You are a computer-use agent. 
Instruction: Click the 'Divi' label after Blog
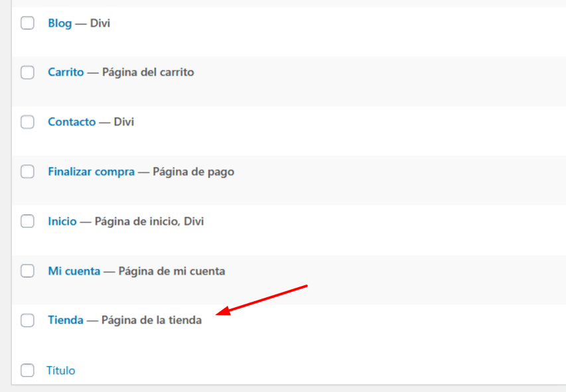(x=100, y=23)
